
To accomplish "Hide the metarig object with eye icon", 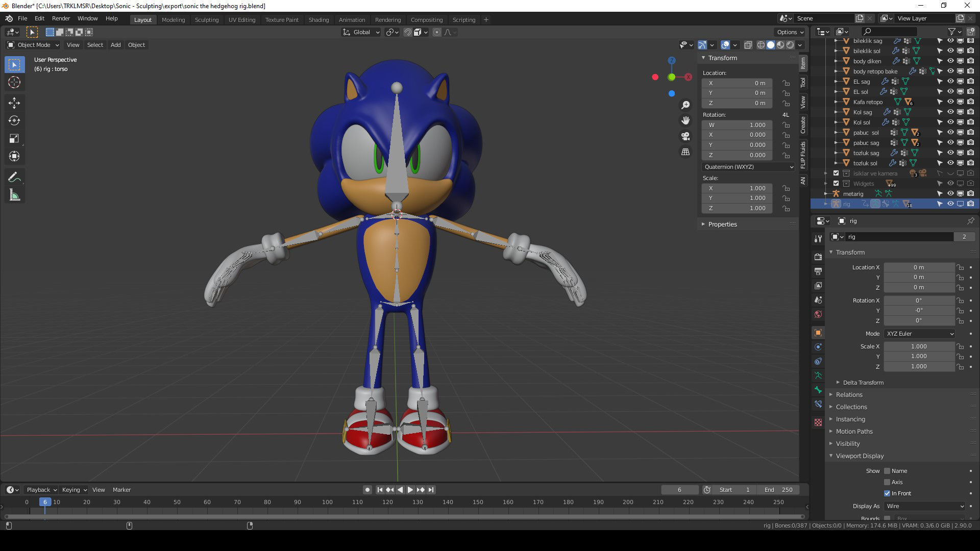I will click(x=950, y=194).
